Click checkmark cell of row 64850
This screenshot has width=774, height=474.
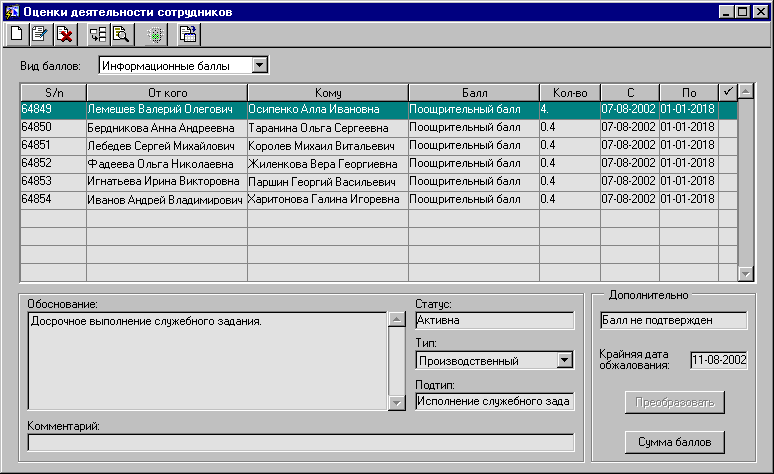coord(728,128)
